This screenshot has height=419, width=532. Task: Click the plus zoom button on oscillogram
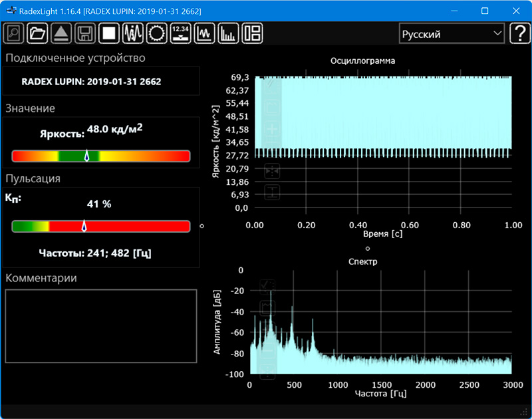point(272,128)
